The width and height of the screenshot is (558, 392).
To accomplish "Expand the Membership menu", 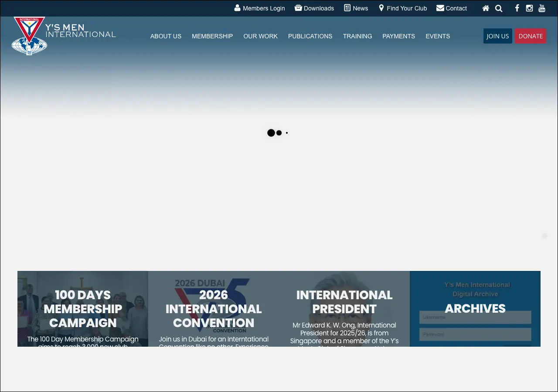I will [x=212, y=36].
